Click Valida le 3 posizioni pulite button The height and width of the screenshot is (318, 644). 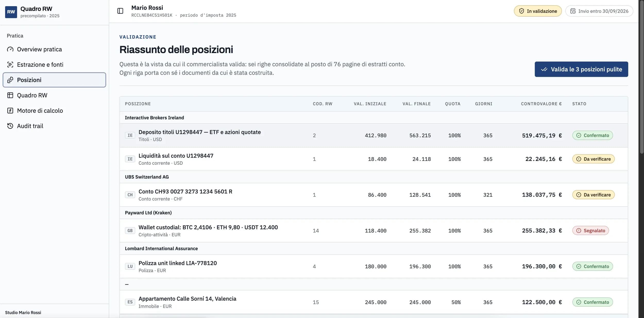click(x=581, y=69)
